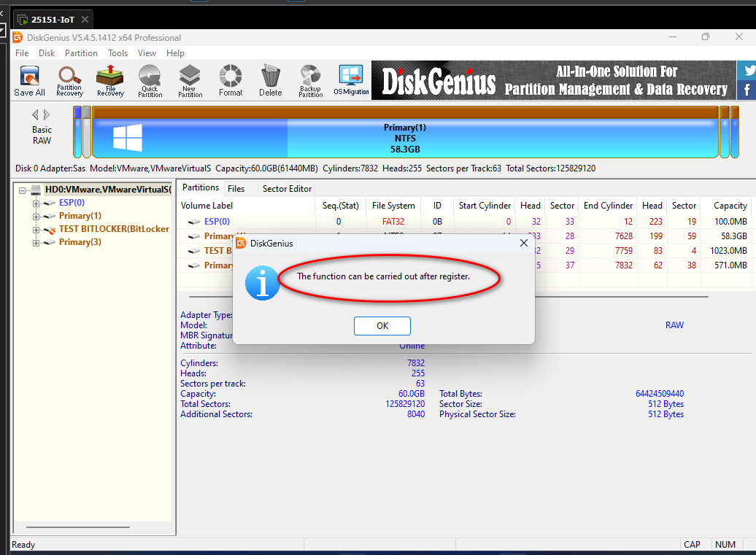Click the DiskGenius app icon in title bar

coord(18,37)
